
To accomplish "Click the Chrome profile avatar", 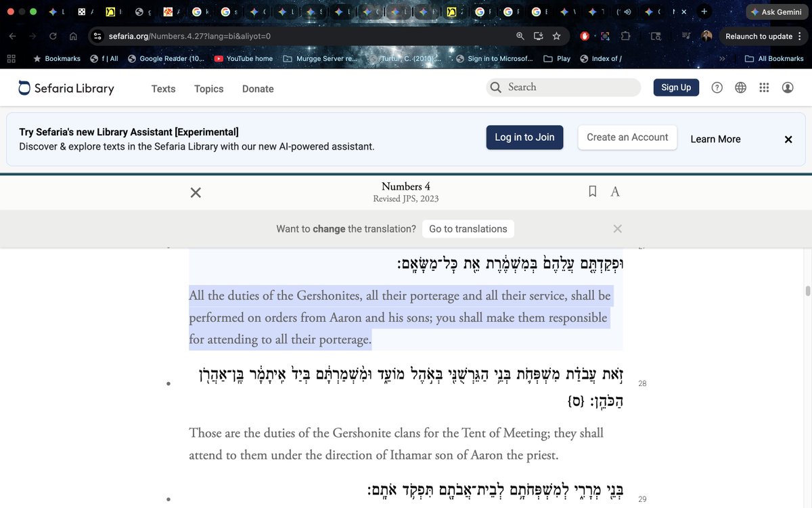I will (x=706, y=36).
